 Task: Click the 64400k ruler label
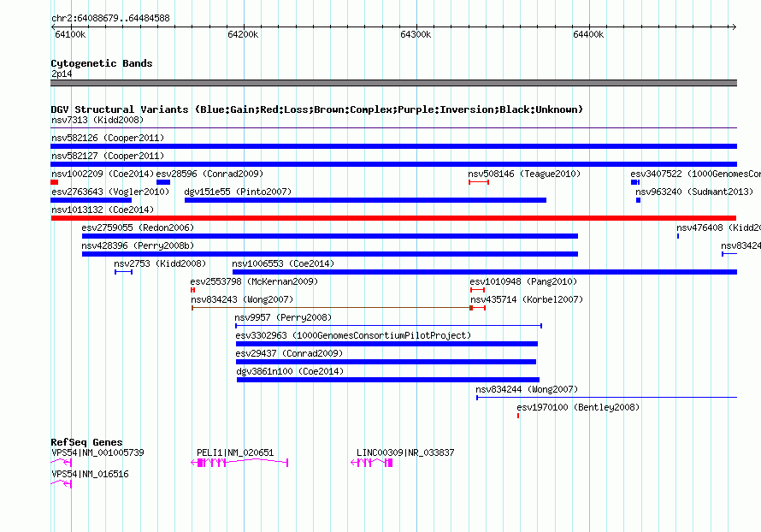pyautogui.click(x=588, y=34)
